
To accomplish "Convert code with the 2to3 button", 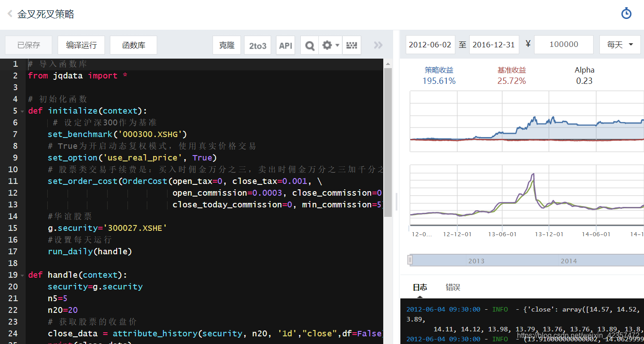I will coord(258,45).
